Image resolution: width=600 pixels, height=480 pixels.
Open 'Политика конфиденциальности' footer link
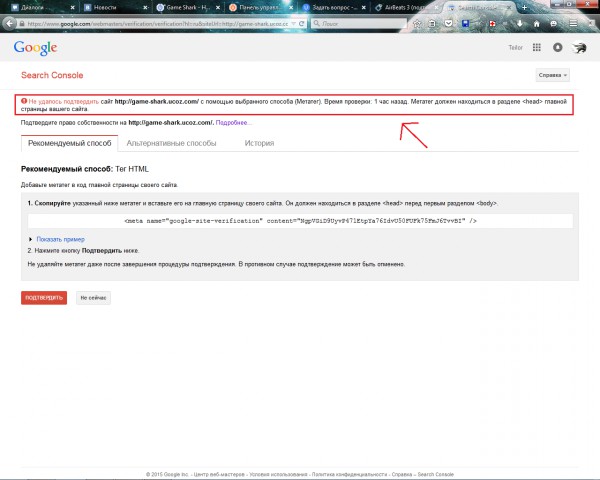point(349,474)
